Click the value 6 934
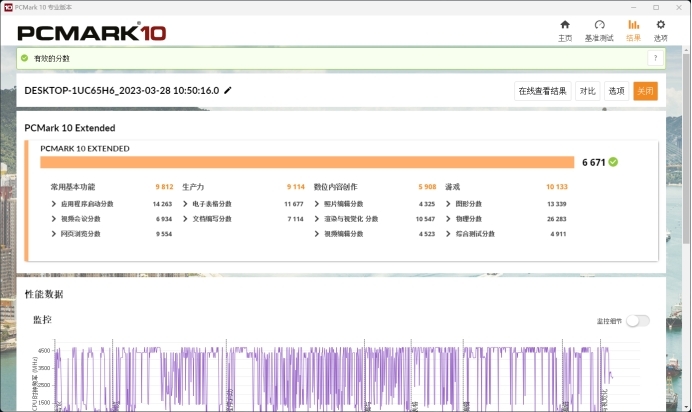This screenshot has height=412, width=692. point(164,219)
